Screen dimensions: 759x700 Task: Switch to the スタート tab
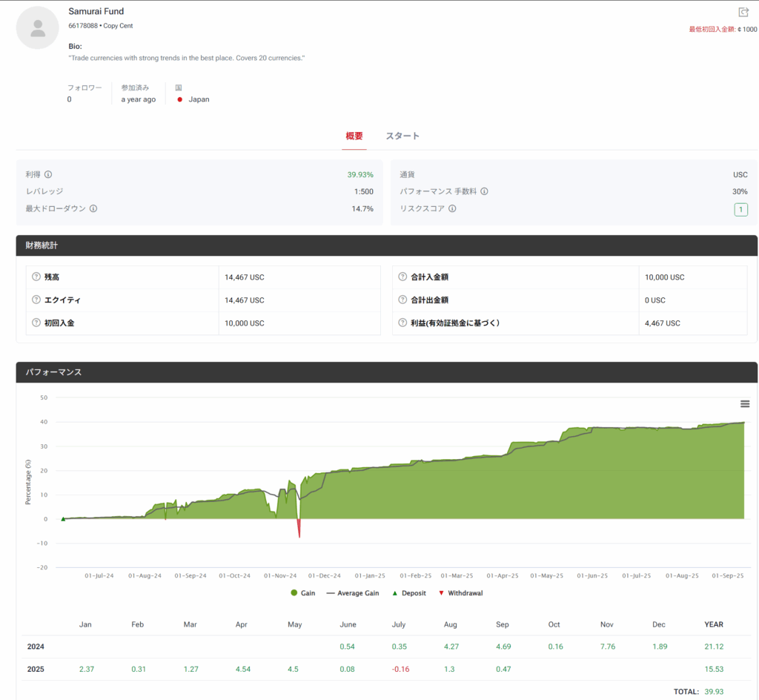(402, 136)
